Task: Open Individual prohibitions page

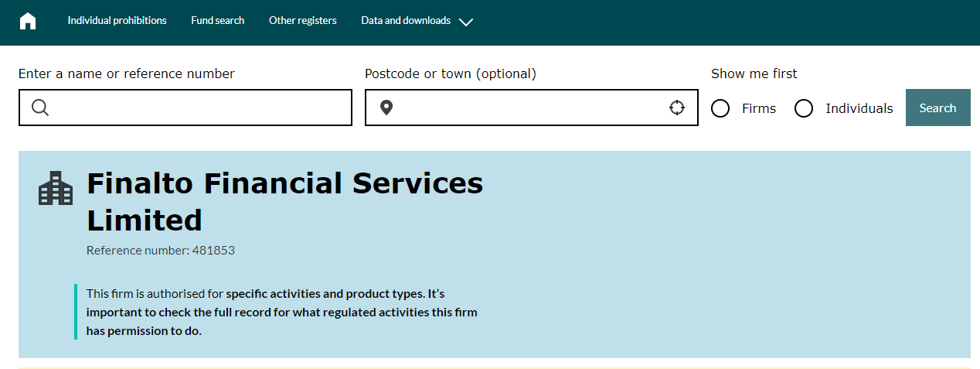Action: (x=117, y=21)
